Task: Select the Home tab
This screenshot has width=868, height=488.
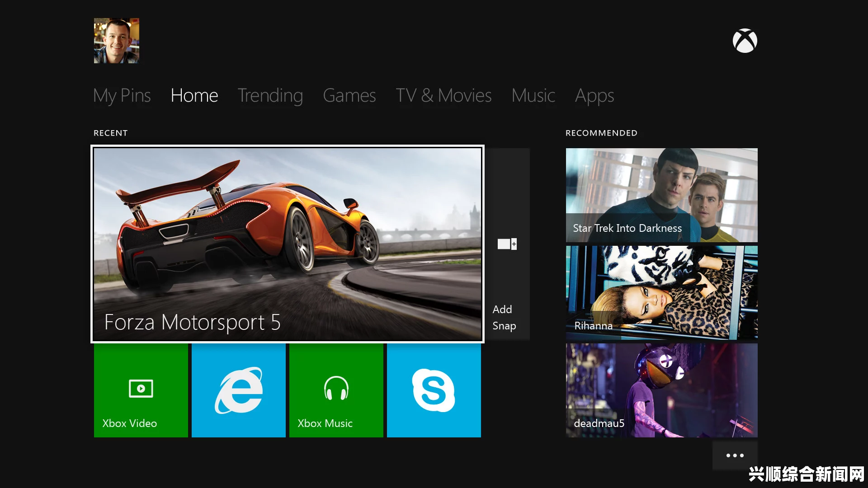Action: [194, 96]
